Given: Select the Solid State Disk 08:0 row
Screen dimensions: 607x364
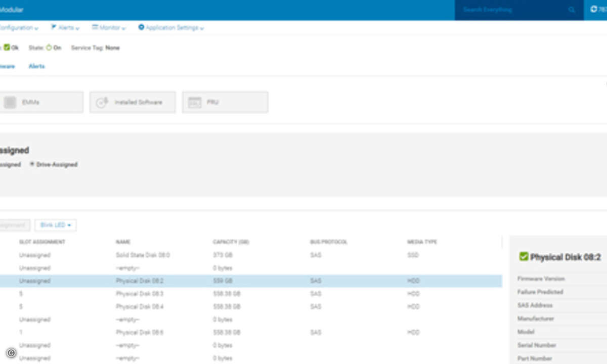Looking at the screenshot, I should tap(251, 255).
